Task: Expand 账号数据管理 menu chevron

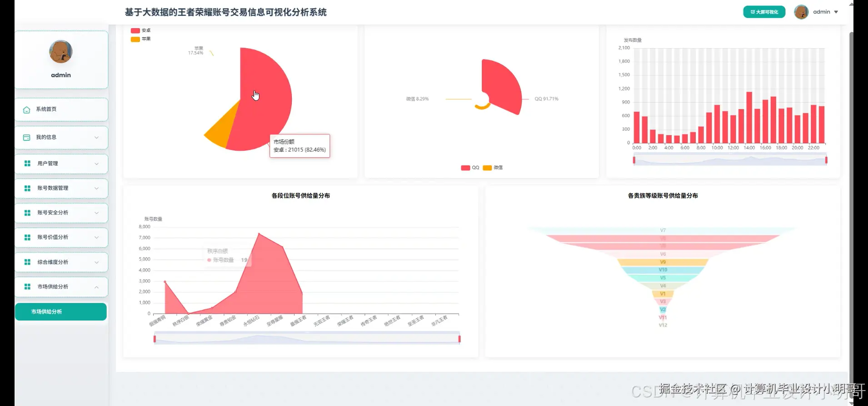Action: [x=96, y=188]
